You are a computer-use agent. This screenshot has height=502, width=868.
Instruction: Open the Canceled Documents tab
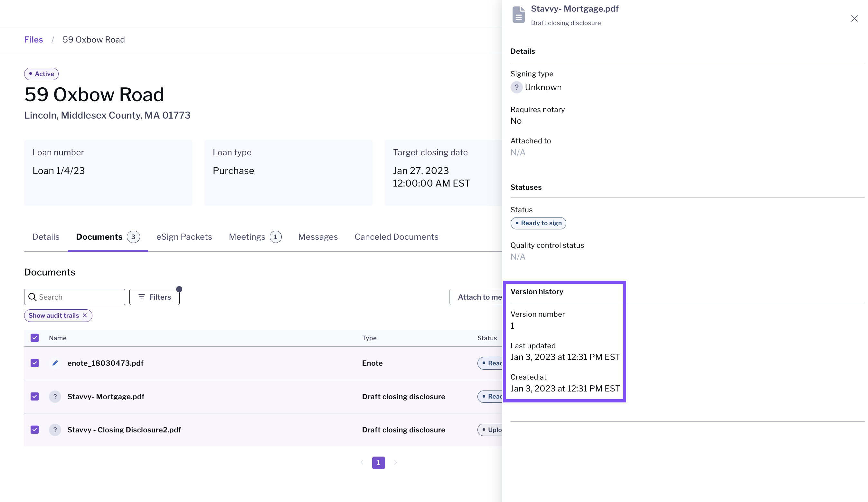pyautogui.click(x=396, y=237)
